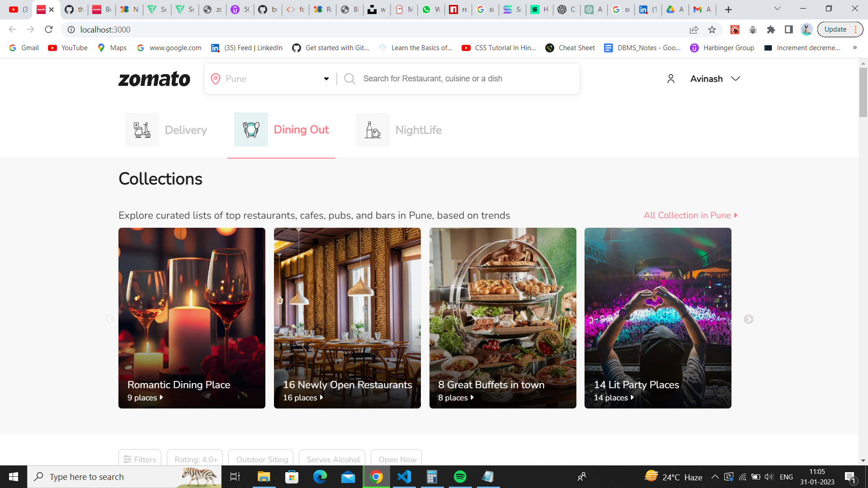Open the Pune location dropdown
Image resolution: width=868 pixels, height=488 pixels.
(325, 79)
